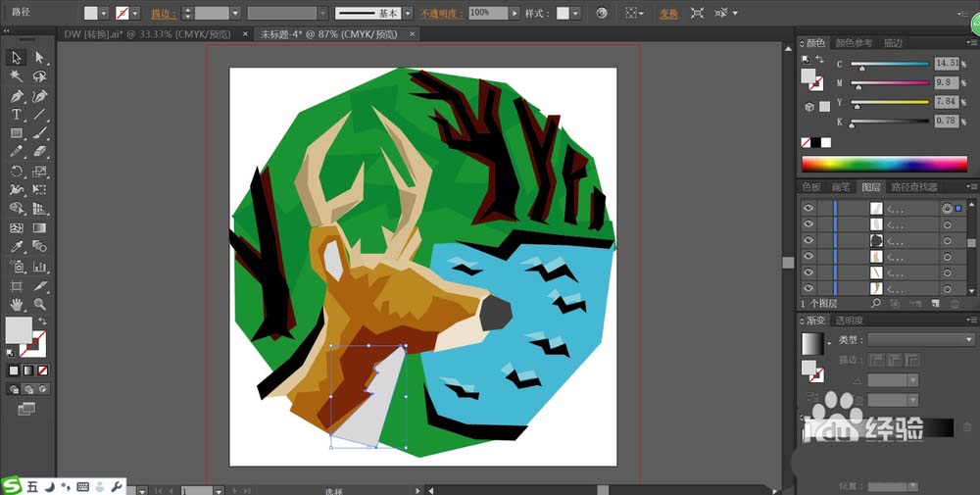Select the Hand tool
Screen dimensions: 980x495
[17, 305]
